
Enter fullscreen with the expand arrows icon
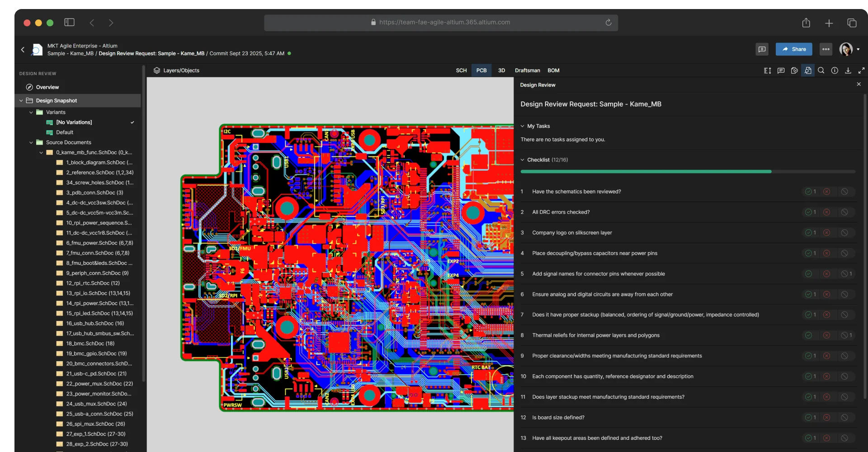tap(861, 71)
